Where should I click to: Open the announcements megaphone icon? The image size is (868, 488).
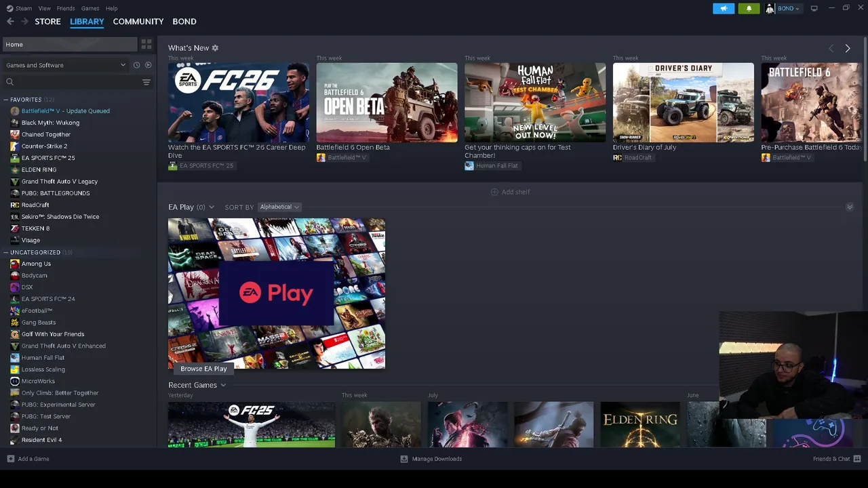pos(724,8)
